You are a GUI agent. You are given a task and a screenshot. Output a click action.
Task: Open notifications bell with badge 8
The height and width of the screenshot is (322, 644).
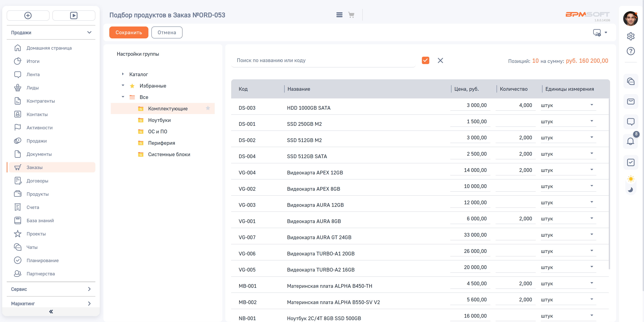[x=631, y=141]
